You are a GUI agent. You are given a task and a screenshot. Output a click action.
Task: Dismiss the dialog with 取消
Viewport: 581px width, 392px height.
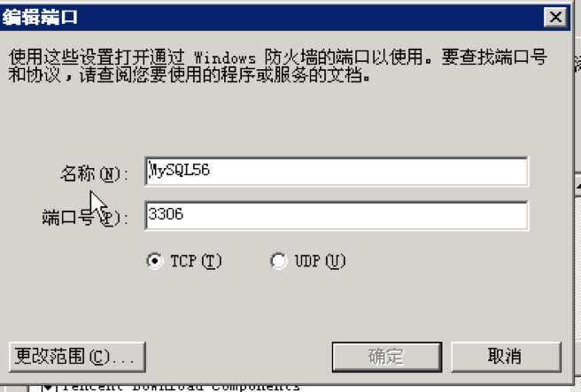click(506, 357)
